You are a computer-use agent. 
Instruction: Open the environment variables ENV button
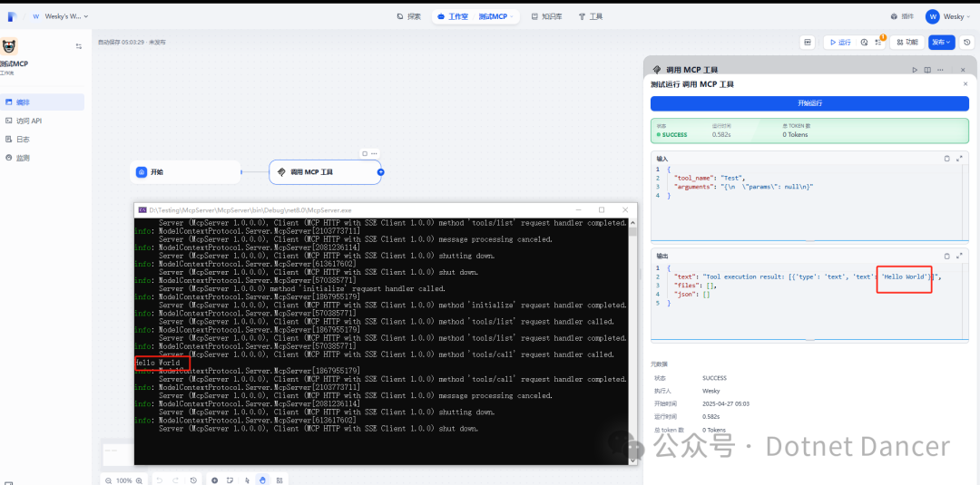pos(808,43)
